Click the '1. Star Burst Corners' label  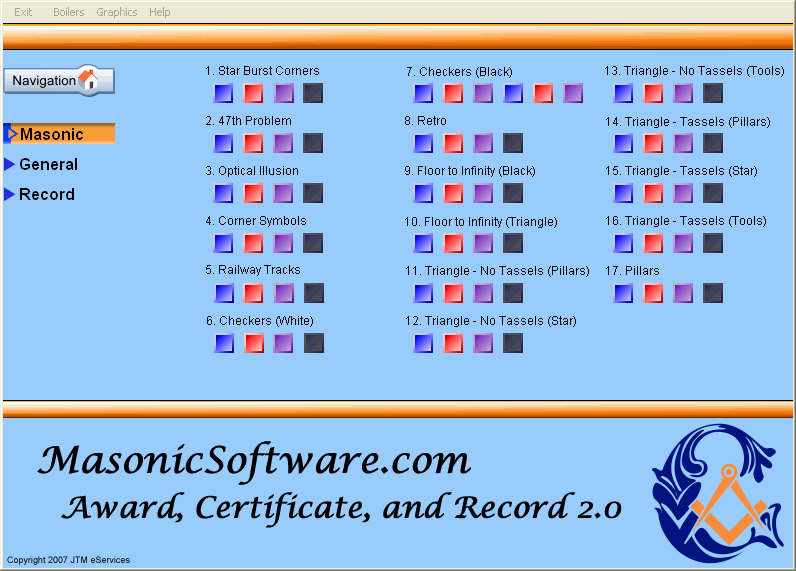pos(262,71)
